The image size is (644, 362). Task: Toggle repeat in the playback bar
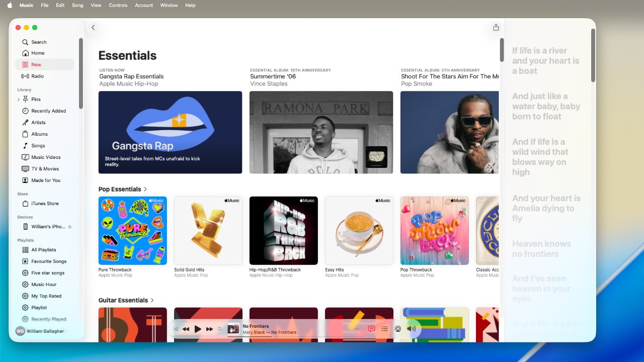[219, 329]
